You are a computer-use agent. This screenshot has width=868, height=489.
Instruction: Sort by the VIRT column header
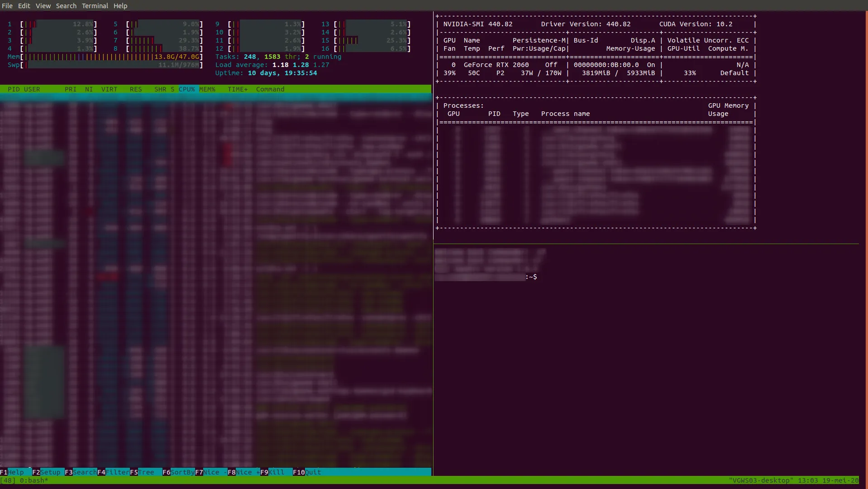110,89
